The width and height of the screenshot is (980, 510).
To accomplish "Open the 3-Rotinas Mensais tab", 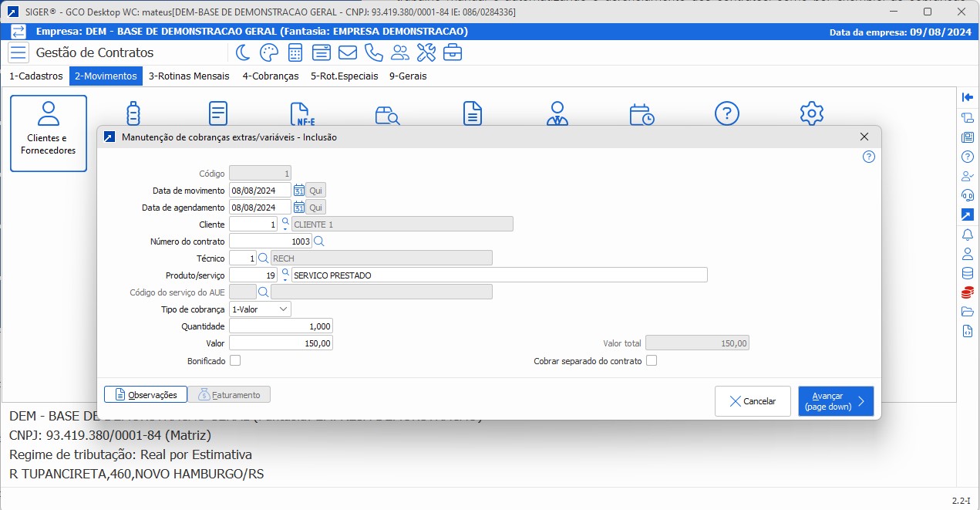I will pos(189,76).
